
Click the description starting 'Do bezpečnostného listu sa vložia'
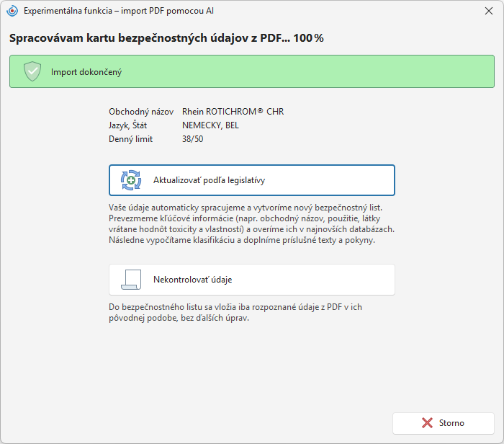235,312
